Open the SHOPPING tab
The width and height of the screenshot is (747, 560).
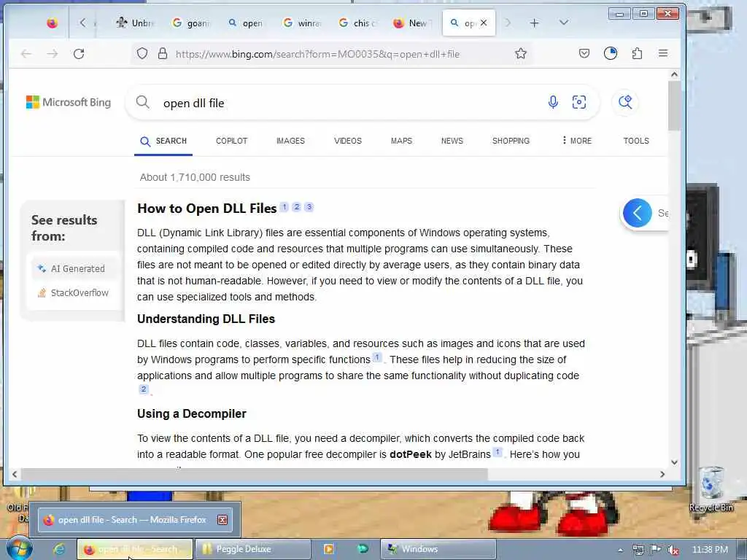point(511,141)
